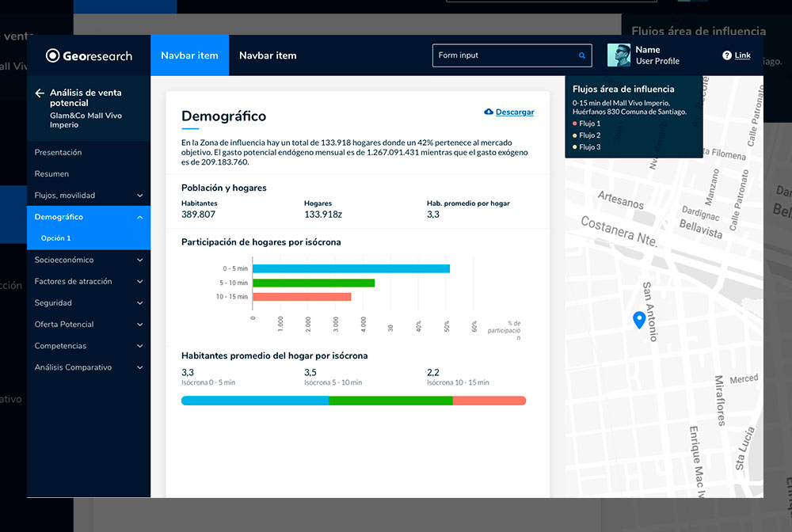Click Participación de hogares por isócrona heading
Screen dimensions: 792x532
(261, 242)
